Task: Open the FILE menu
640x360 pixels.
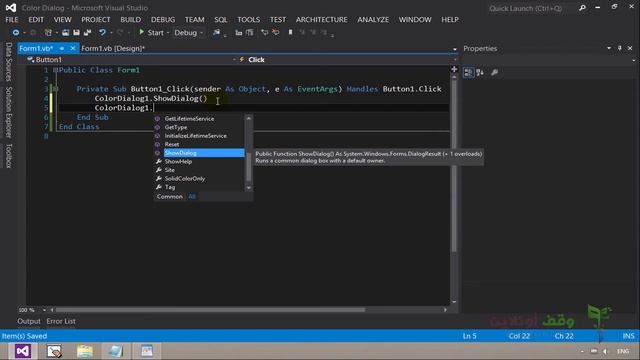Action: tap(12, 20)
